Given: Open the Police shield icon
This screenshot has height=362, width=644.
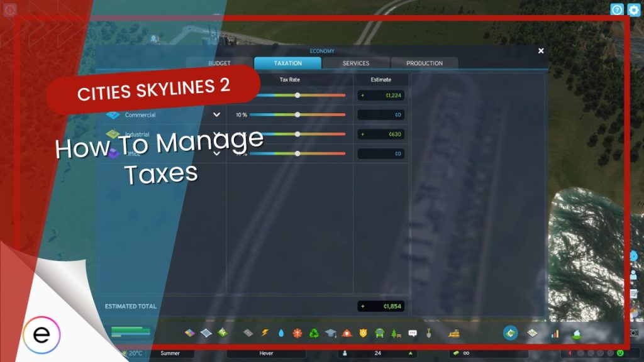Looking at the screenshot, I should 363,333.
